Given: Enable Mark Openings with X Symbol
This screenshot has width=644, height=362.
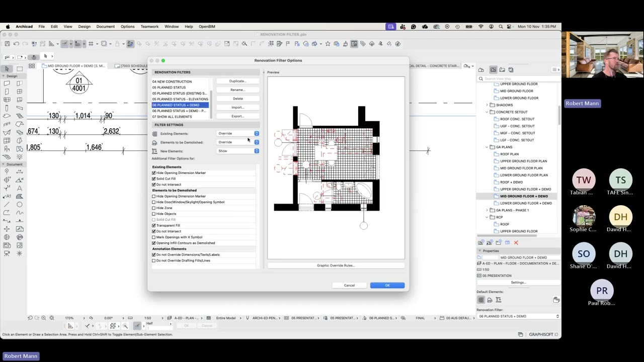Looking at the screenshot, I should coord(154,237).
